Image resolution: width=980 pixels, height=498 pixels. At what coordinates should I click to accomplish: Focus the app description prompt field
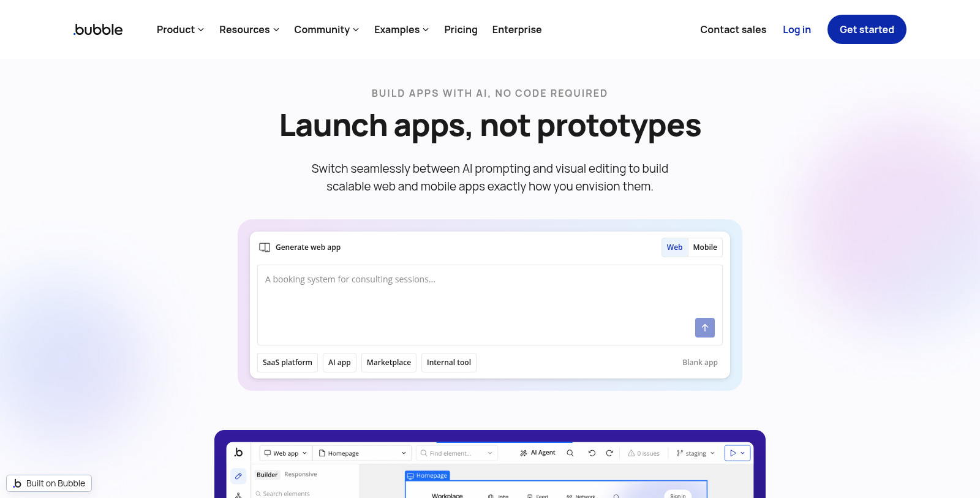click(x=478, y=300)
